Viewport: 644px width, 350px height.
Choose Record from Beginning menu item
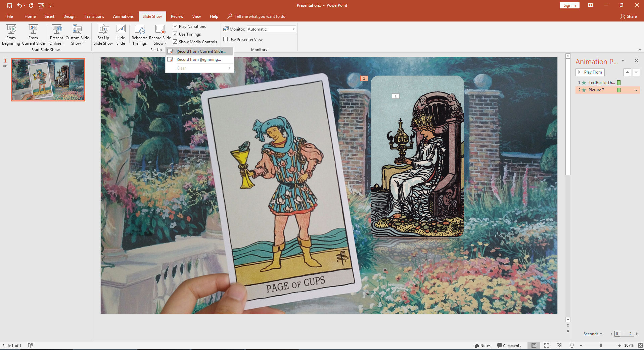(x=198, y=59)
